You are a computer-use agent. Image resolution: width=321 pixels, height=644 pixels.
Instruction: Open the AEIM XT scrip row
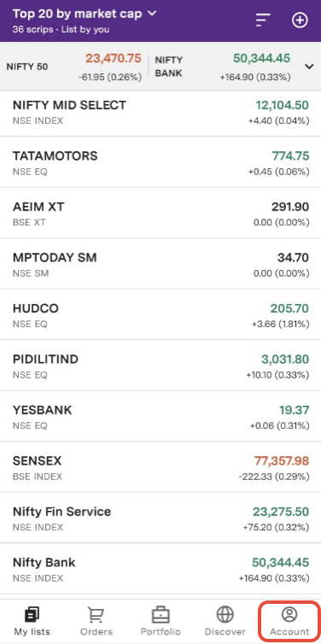(x=160, y=214)
